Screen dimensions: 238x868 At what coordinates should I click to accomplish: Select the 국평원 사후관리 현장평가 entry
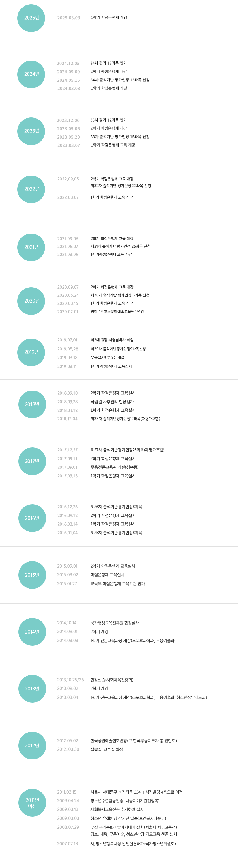point(112,402)
